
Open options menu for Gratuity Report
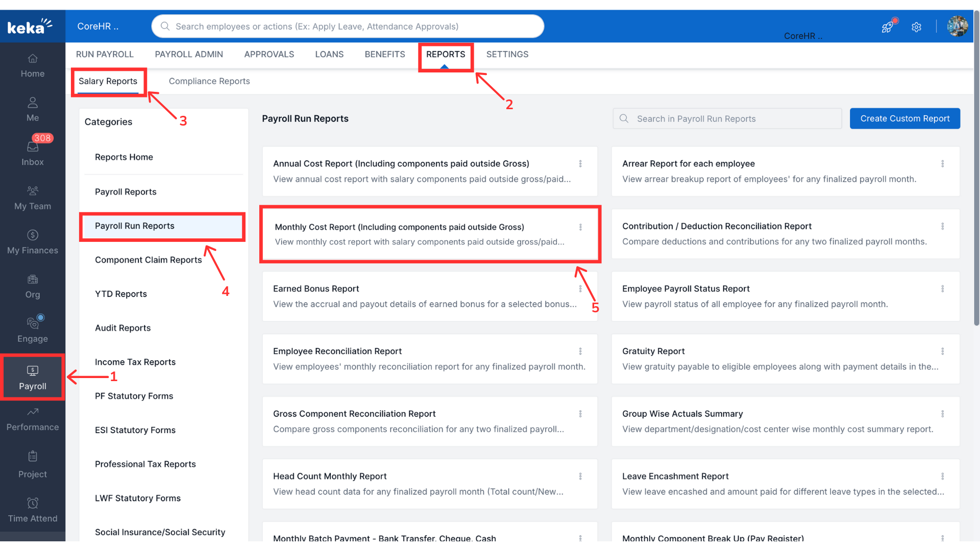[942, 351]
